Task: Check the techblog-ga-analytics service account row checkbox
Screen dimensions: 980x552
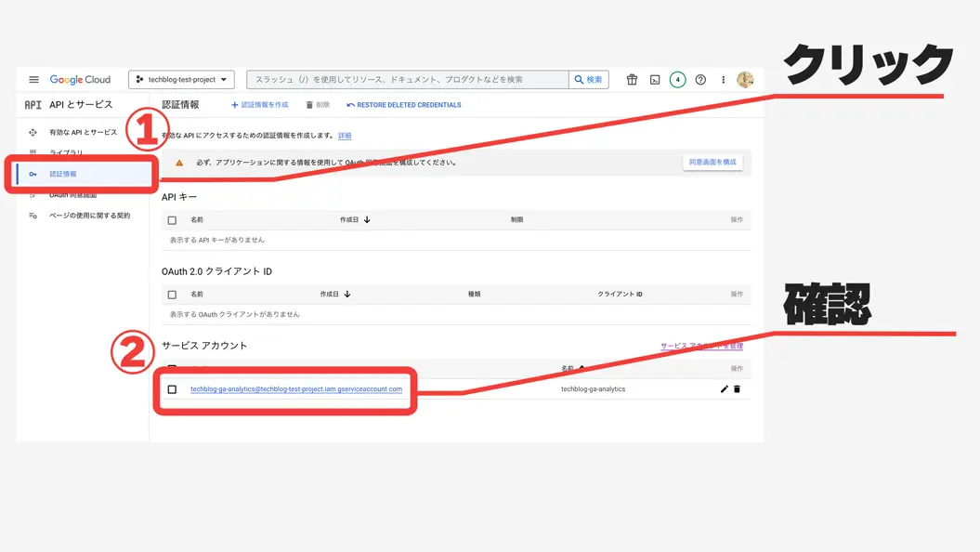Action: [x=172, y=388]
